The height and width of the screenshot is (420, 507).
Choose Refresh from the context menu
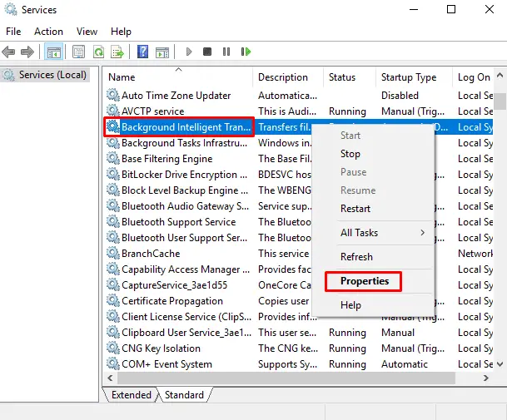(356, 257)
